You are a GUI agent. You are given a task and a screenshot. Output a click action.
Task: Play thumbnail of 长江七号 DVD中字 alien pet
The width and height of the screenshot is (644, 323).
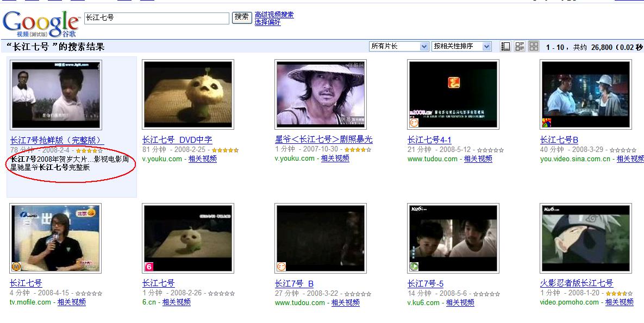tap(188, 94)
